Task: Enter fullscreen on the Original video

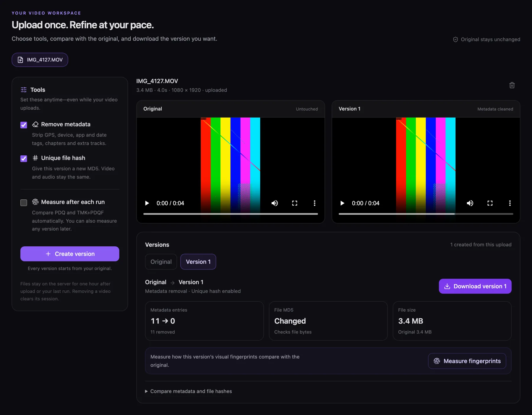Action: [295, 203]
